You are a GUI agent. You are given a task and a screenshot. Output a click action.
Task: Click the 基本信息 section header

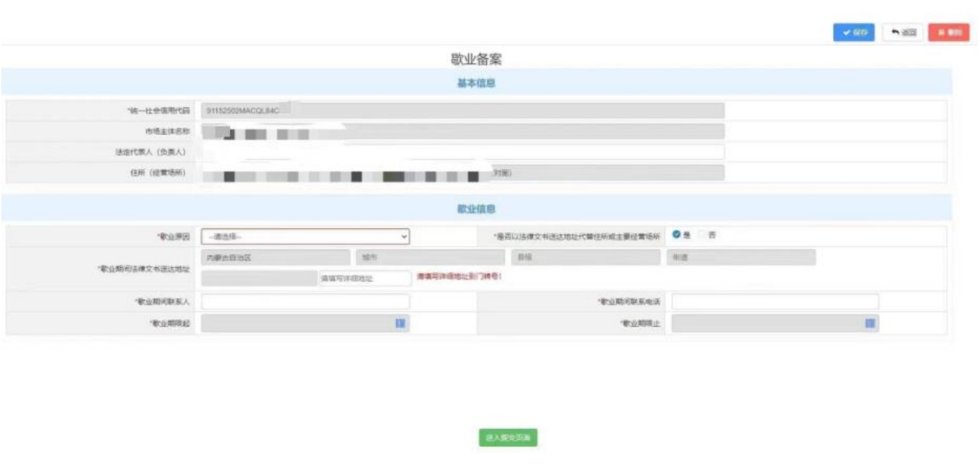pyautogui.click(x=476, y=84)
